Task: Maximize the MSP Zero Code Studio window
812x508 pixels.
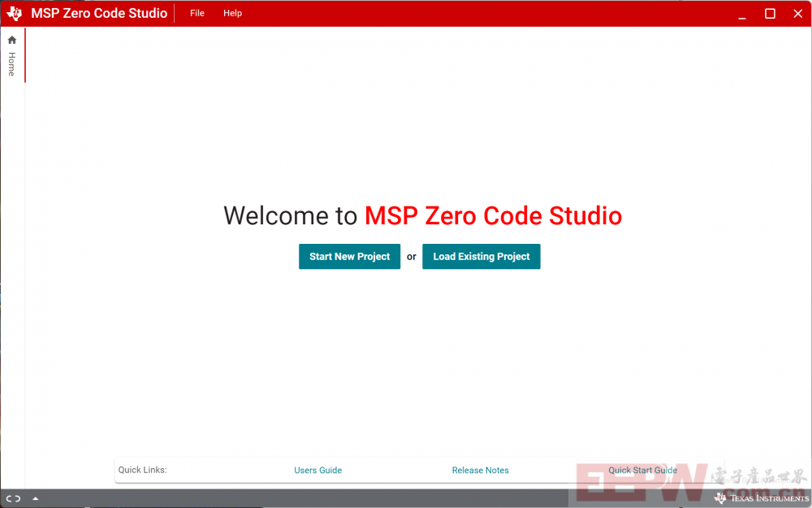Action: point(770,14)
